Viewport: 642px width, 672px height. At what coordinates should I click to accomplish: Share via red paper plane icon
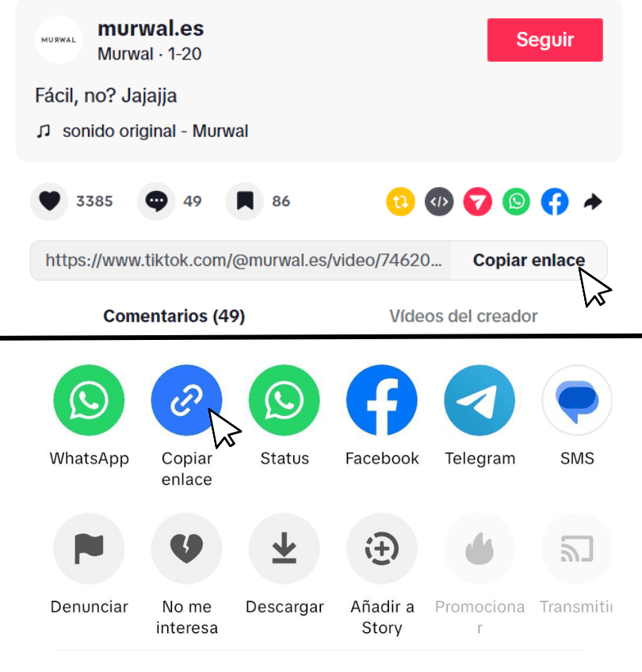[x=477, y=201]
